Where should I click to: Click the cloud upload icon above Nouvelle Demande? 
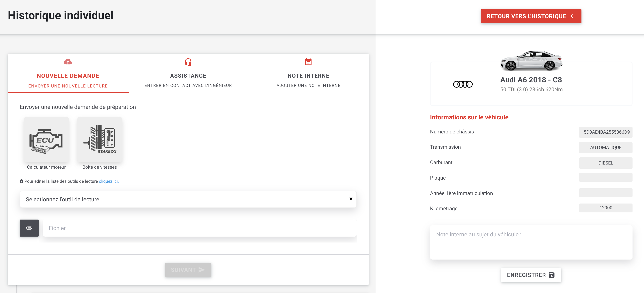pyautogui.click(x=68, y=62)
